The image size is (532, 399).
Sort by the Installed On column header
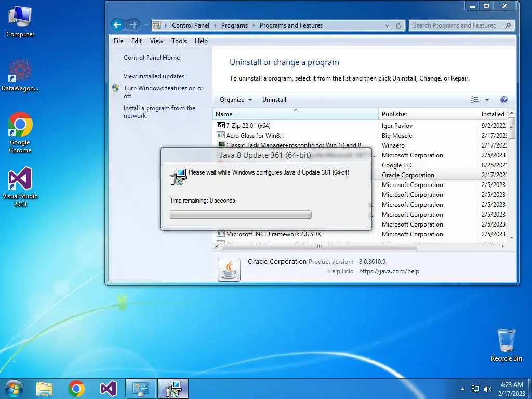tap(493, 114)
